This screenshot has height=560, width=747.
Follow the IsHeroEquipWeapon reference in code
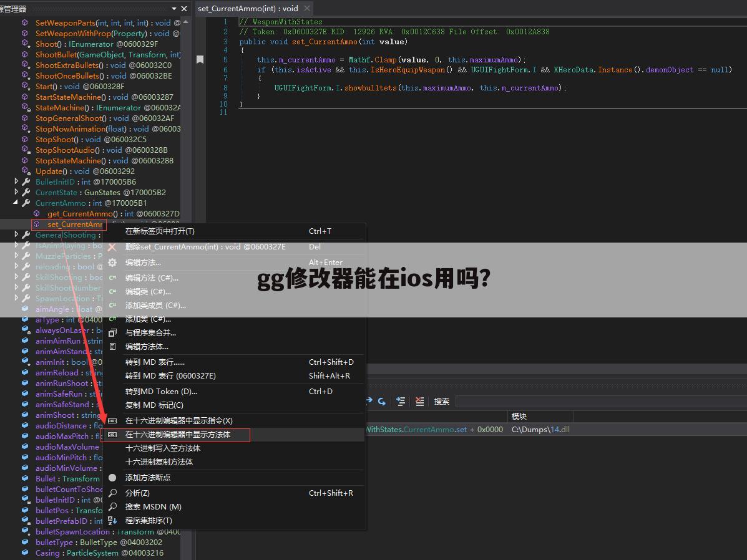pyautogui.click(x=408, y=70)
